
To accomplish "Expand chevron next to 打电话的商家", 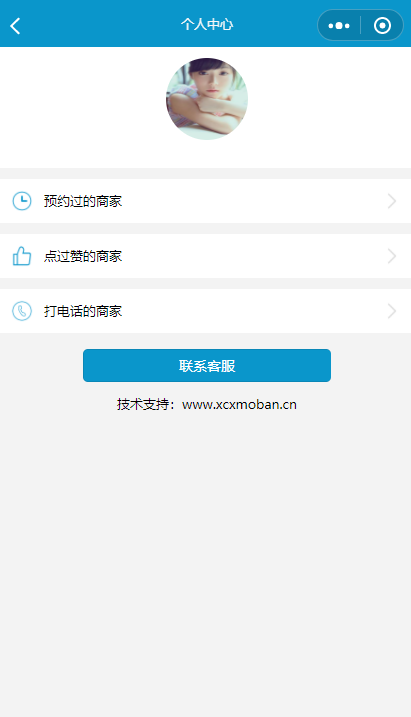I will [x=392, y=311].
